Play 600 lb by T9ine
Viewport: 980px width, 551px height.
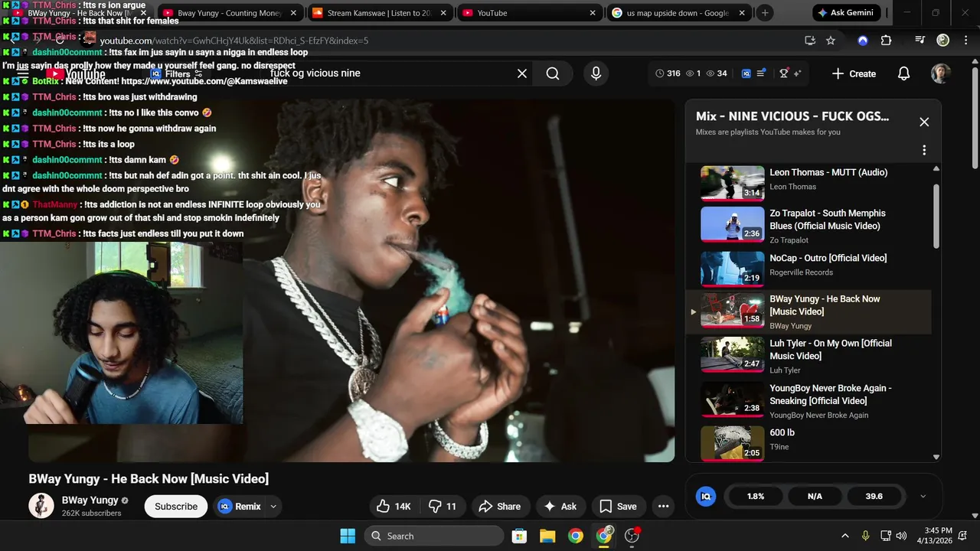(733, 443)
